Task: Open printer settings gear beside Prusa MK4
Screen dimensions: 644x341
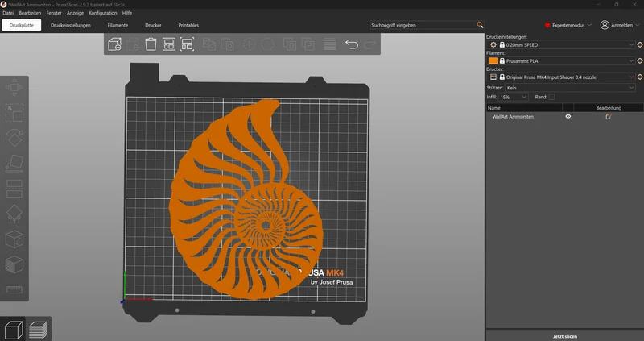Action: tap(639, 77)
